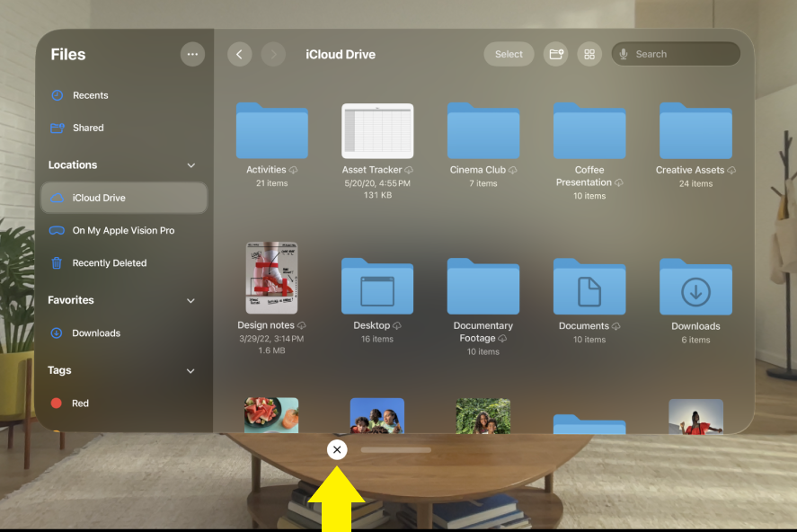This screenshot has height=532, width=797.
Task: Click the "6 items" text under Downloads
Action: click(x=695, y=340)
